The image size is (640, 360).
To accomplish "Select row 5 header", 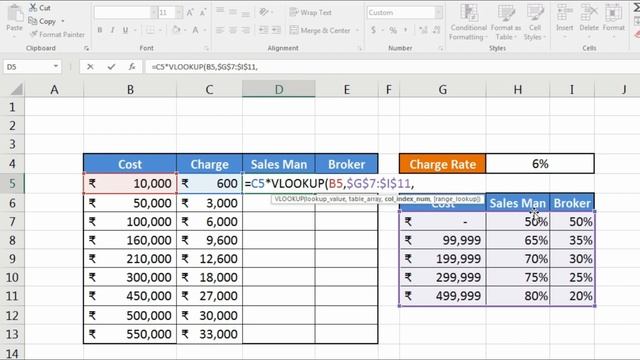I will [12, 183].
